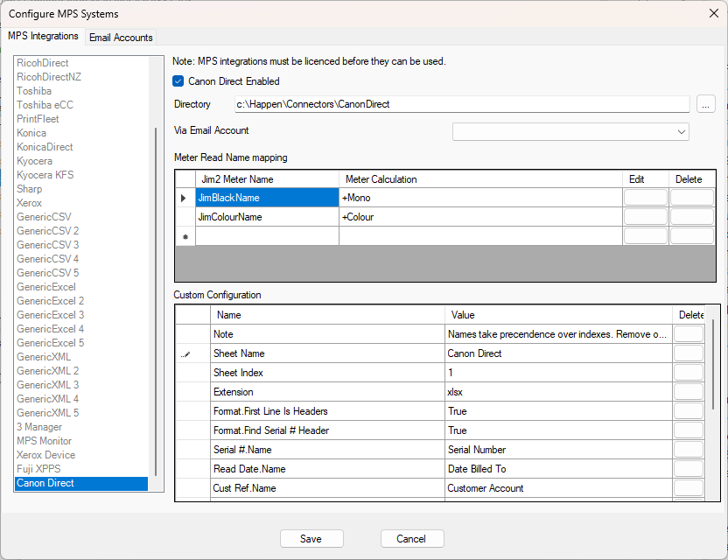Edit the JimBlackName meter mapping
Screen dimensions: 728x560
click(x=646, y=198)
